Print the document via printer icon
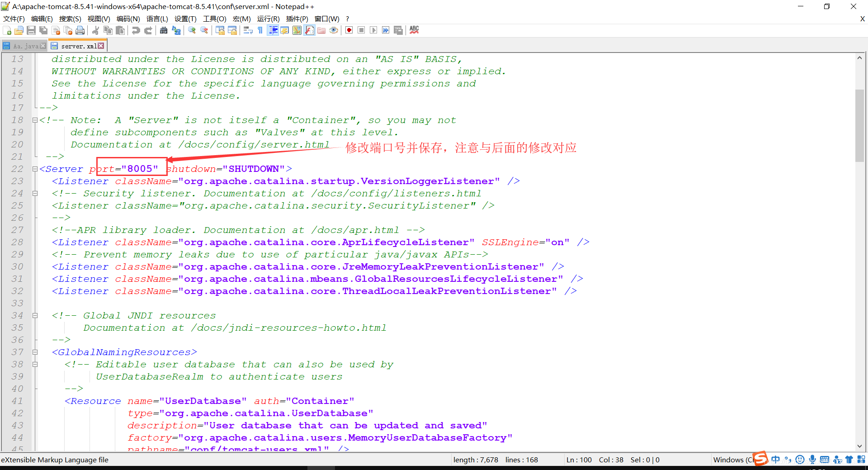 [x=80, y=30]
